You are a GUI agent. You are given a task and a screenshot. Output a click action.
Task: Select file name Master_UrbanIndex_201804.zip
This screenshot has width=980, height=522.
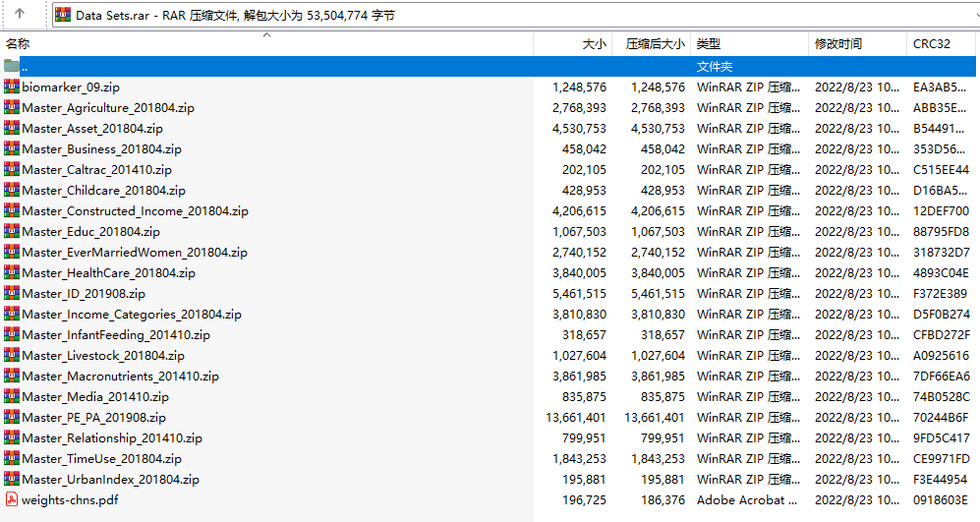tap(111, 479)
